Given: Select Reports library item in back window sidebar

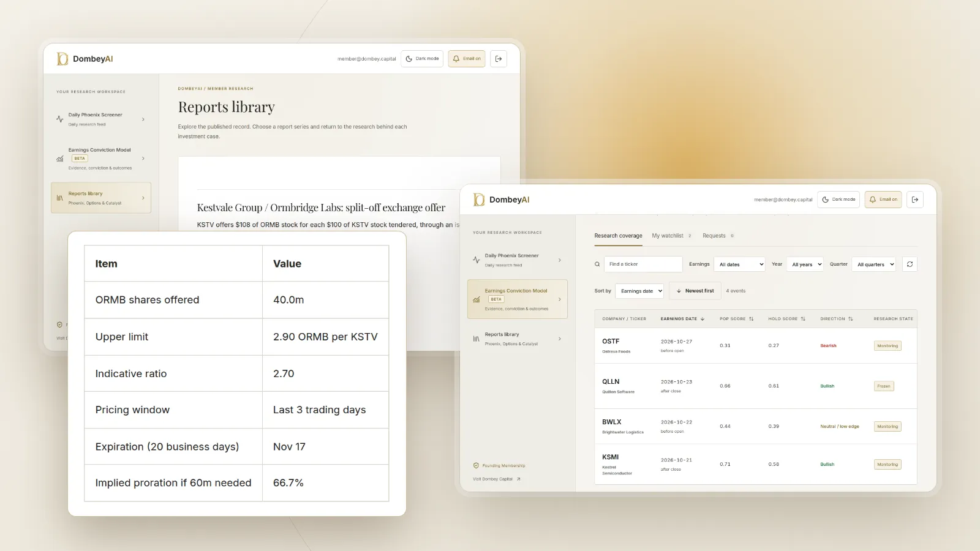Looking at the screenshot, I should 101,198.
